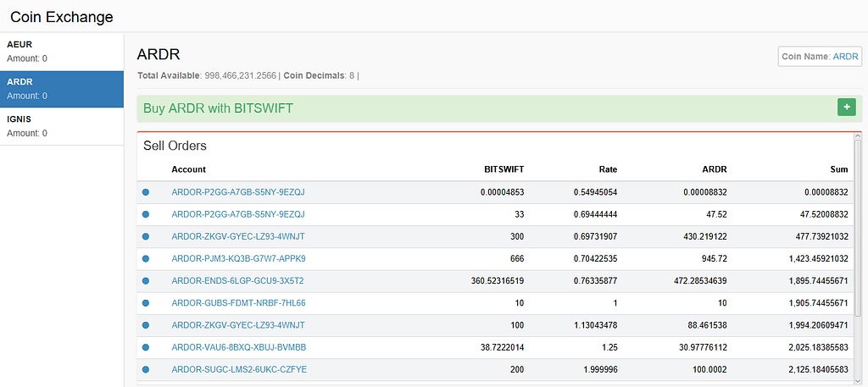Open account link ARDOR-VAU6-8BXQ-XBUJ-BVMBB
868x387 pixels.
[x=239, y=347]
